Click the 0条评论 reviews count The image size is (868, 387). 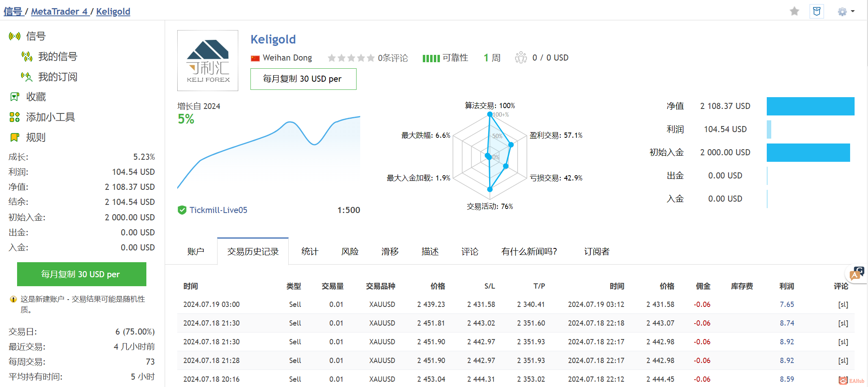click(393, 58)
